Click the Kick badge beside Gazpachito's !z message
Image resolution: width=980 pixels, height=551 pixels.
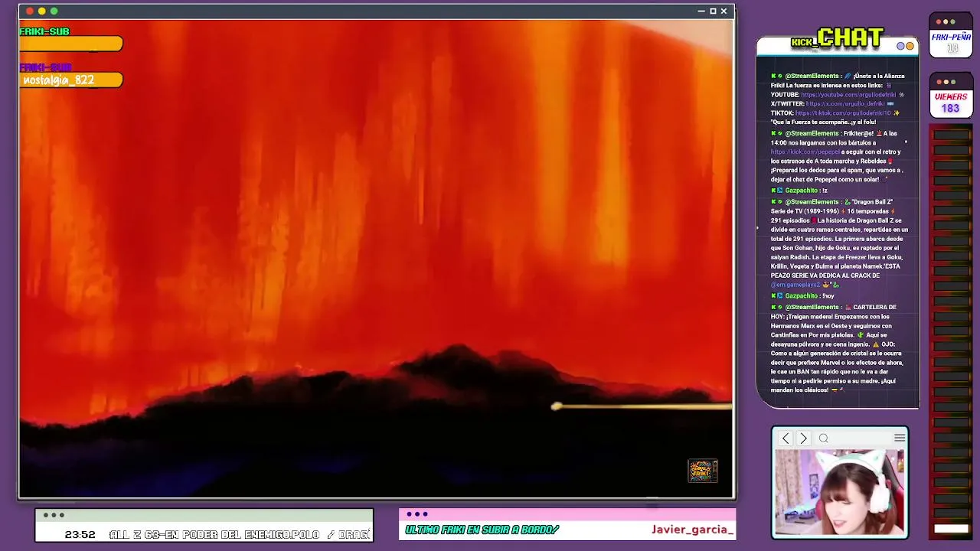[x=774, y=191]
